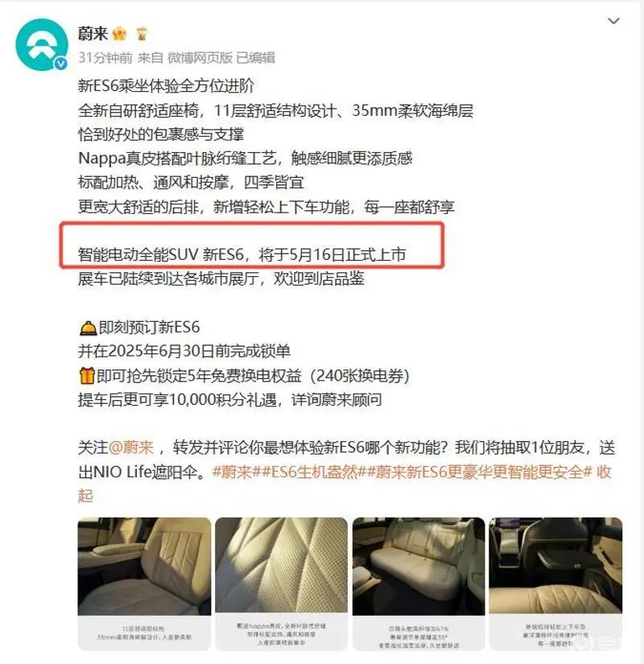Click the @蔚来 mention link
644x664 pixels.
[131, 447]
